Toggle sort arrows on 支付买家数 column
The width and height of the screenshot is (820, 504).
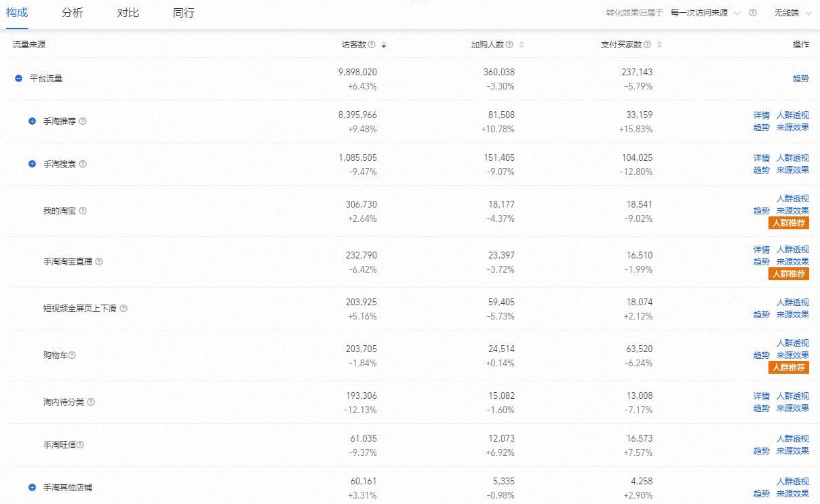(659, 45)
